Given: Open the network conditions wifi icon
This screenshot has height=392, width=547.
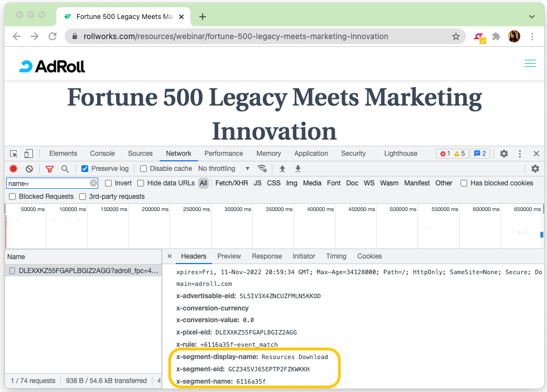Looking at the screenshot, I should coord(262,169).
